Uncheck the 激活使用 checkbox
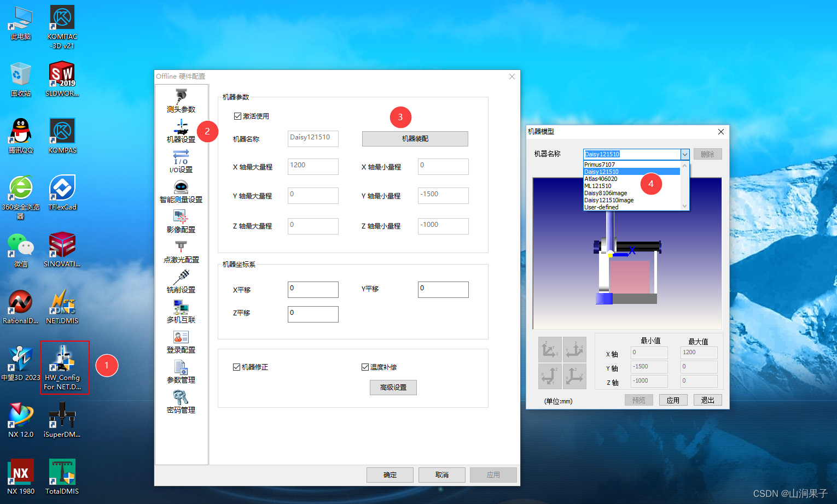 point(237,115)
